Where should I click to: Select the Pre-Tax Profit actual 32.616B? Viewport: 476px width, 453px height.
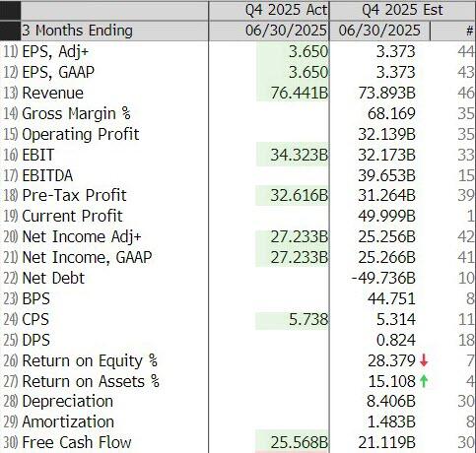(300, 196)
